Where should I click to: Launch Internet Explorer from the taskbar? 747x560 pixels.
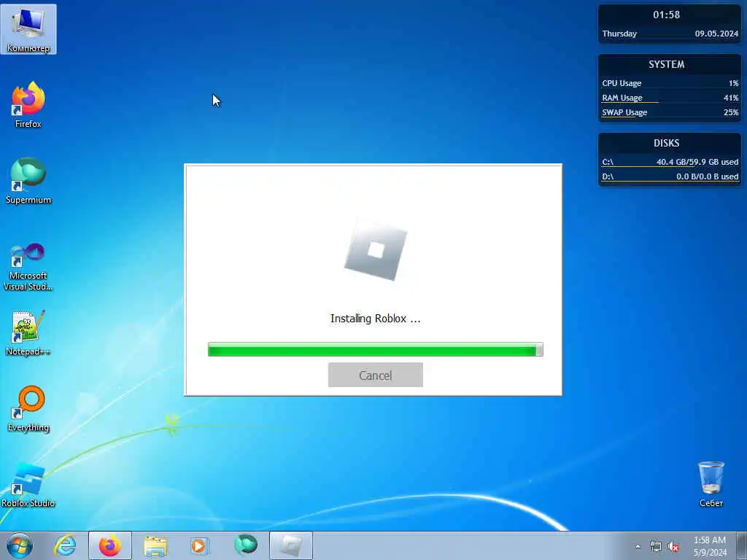pyautogui.click(x=65, y=545)
